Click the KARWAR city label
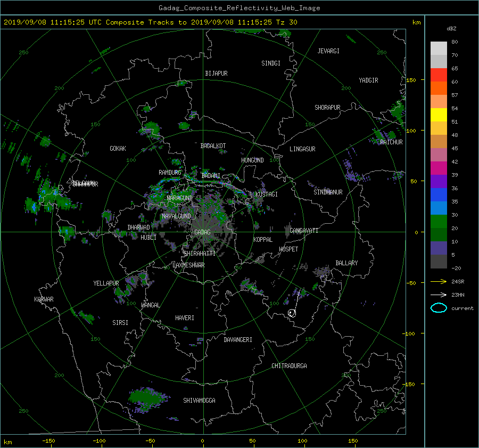479x448 pixels. (44, 299)
